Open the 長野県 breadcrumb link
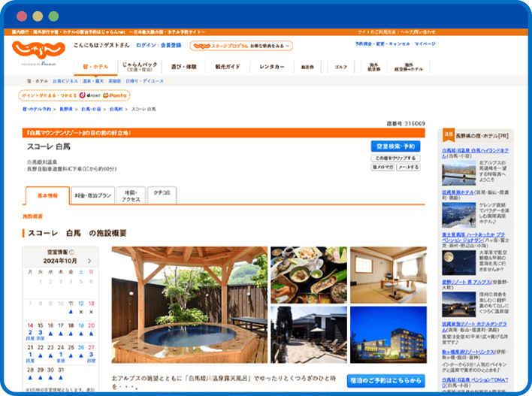This screenshot has height=396, width=532. [66, 109]
